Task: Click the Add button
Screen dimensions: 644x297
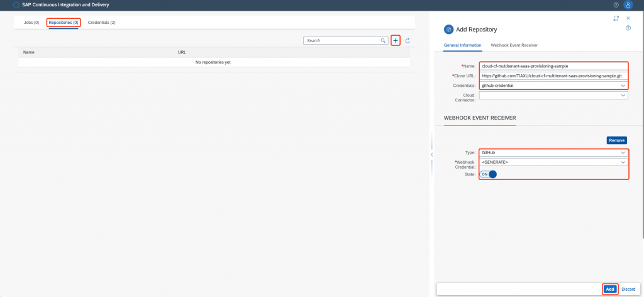Action: [x=610, y=289]
